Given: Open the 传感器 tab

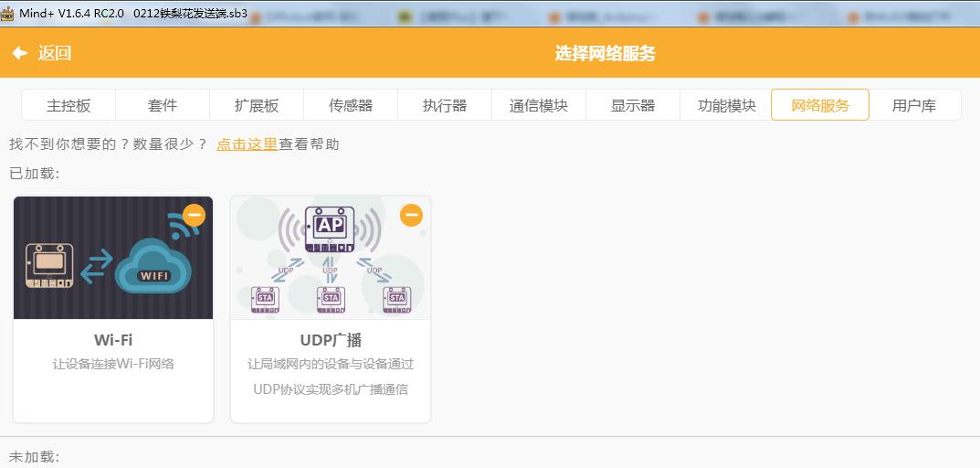Looking at the screenshot, I should 351,105.
